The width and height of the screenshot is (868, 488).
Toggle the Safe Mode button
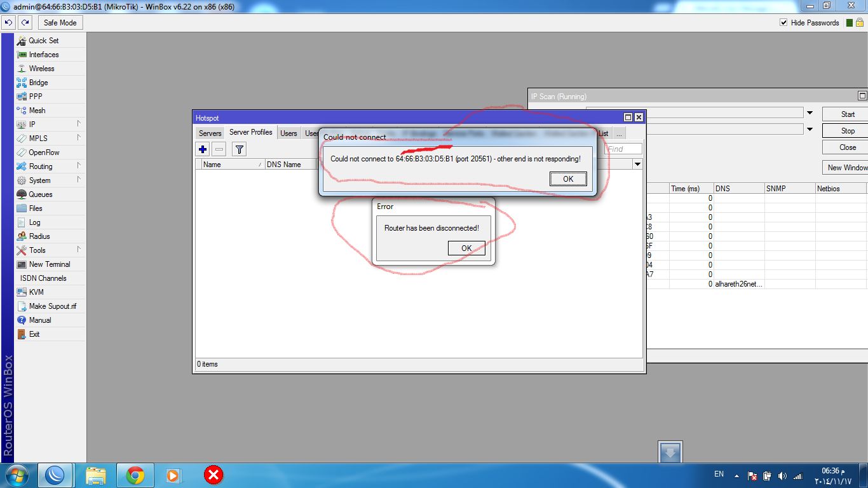[60, 23]
